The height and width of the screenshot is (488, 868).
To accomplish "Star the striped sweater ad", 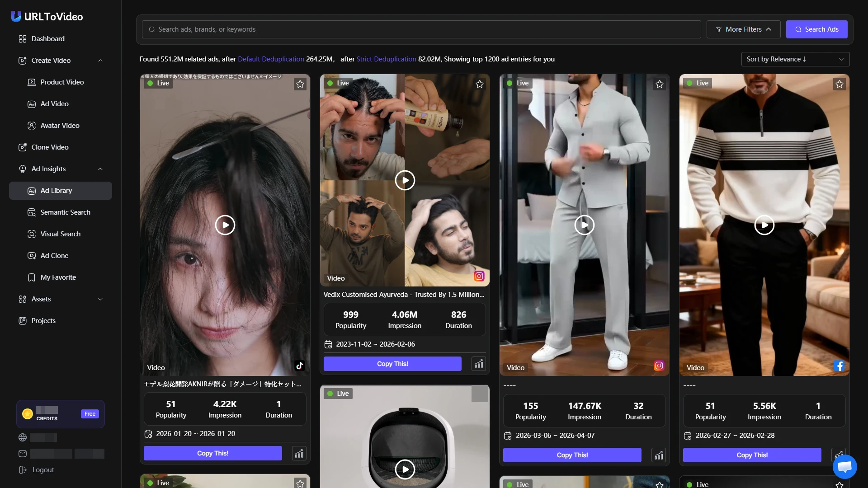I will tap(840, 84).
